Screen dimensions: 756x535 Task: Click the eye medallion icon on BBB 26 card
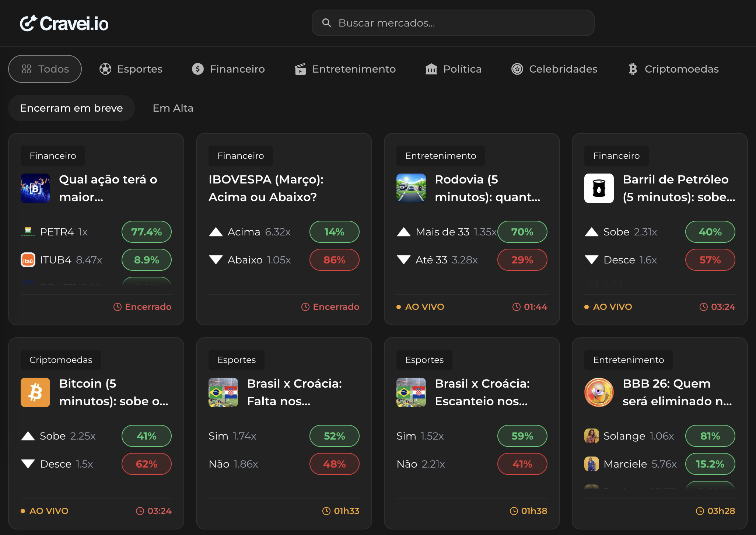coord(598,392)
